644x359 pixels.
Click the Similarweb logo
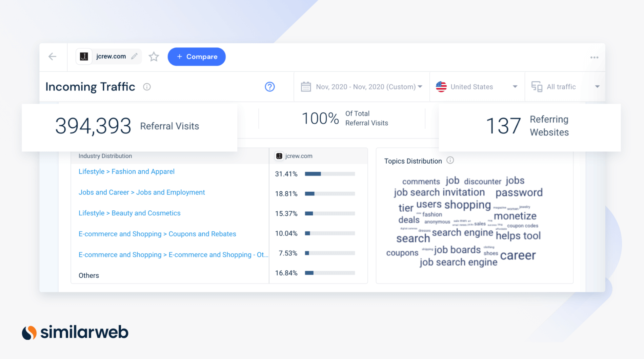75,332
